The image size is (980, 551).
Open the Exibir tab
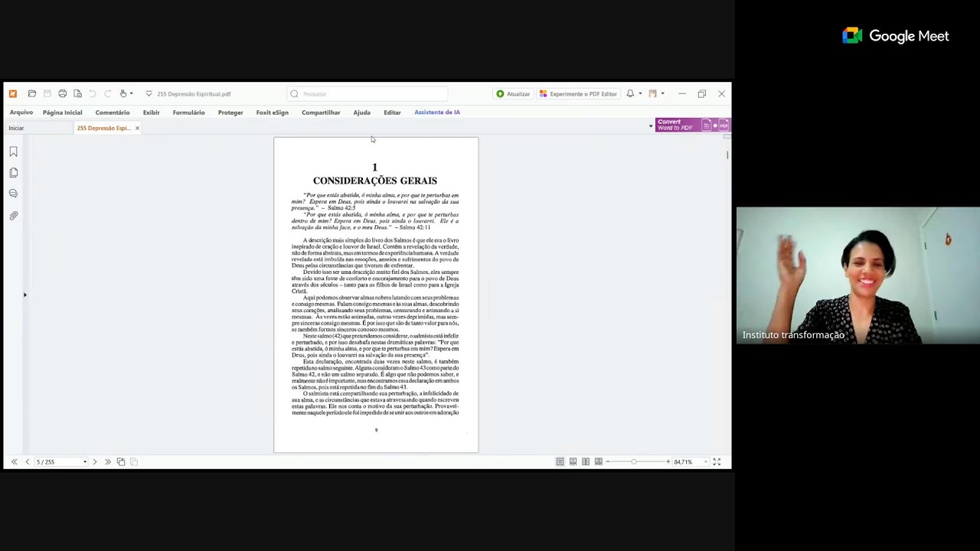tap(151, 112)
